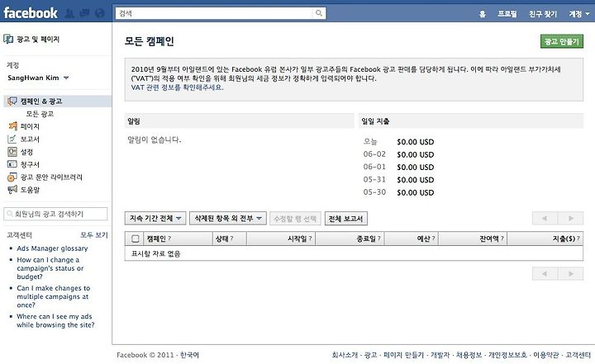595x364 pixels.
Task: Open 친구 찾기 in the top bar
Action: click(x=543, y=14)
